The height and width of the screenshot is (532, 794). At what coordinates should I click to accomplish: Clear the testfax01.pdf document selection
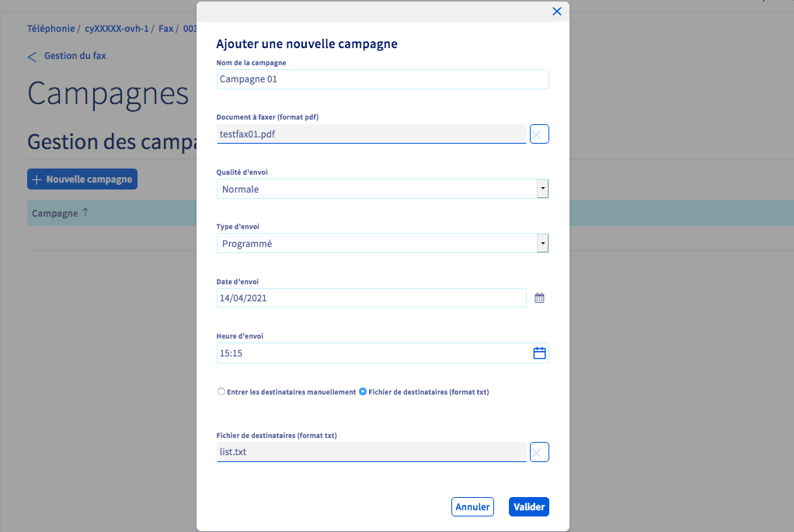coord(538,134)
